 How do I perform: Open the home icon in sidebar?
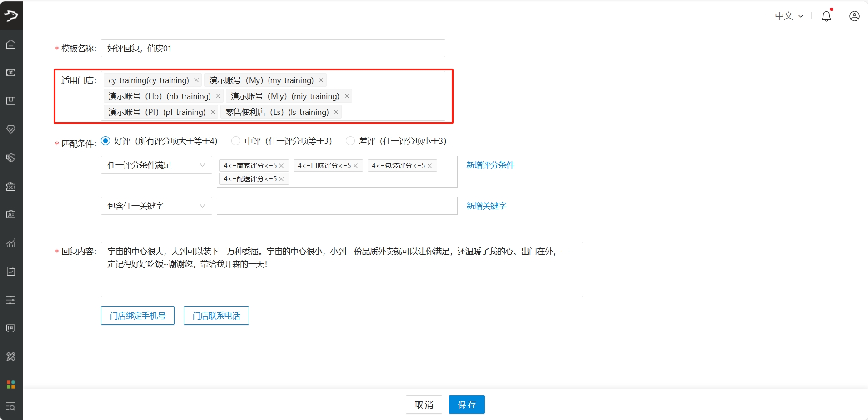coord(11,44)
